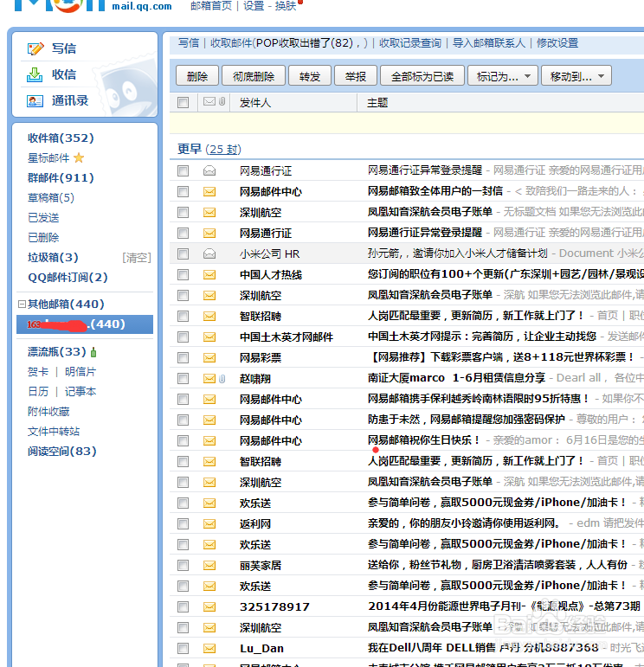Click the 转发 button
The height and width of the screenshot is (667, 644).
(x=309, y=76)
